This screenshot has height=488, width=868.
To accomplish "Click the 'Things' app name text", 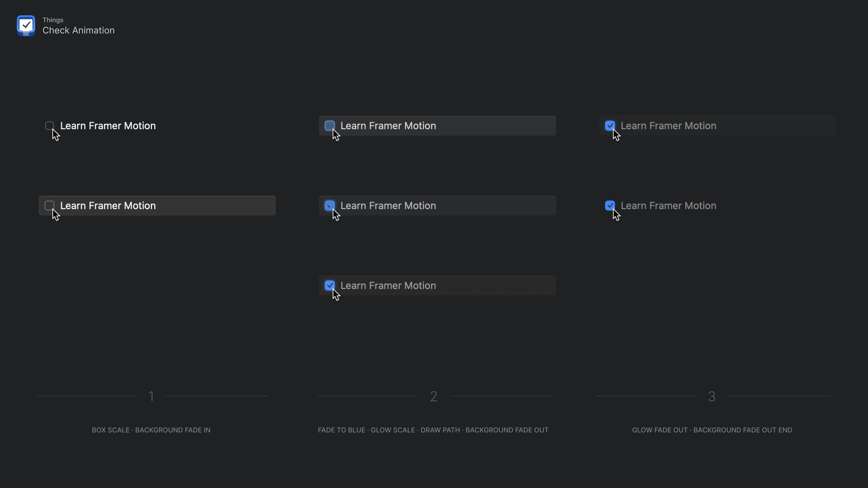I will (x=53, y=20).
